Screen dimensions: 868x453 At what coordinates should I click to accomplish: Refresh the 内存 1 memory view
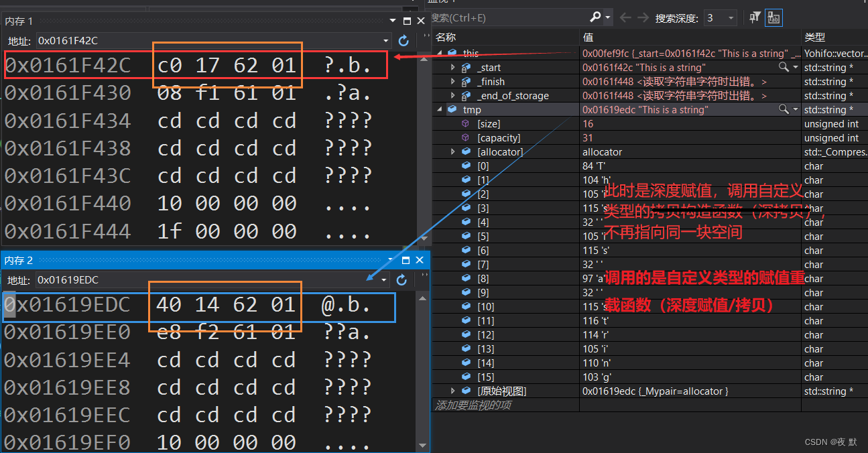[403, 41]
